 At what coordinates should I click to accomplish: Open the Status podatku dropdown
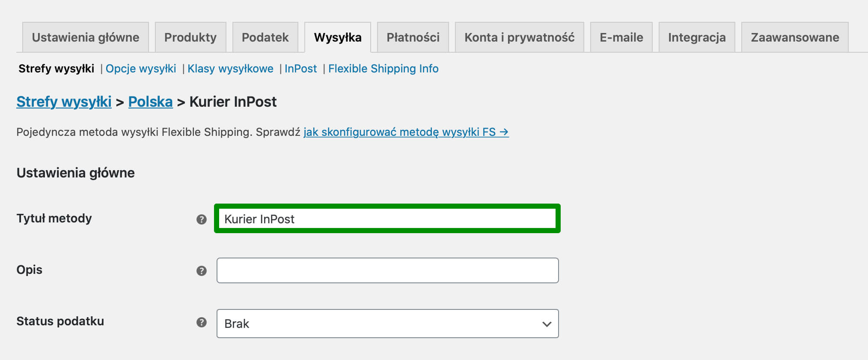(x=387, y=324)
